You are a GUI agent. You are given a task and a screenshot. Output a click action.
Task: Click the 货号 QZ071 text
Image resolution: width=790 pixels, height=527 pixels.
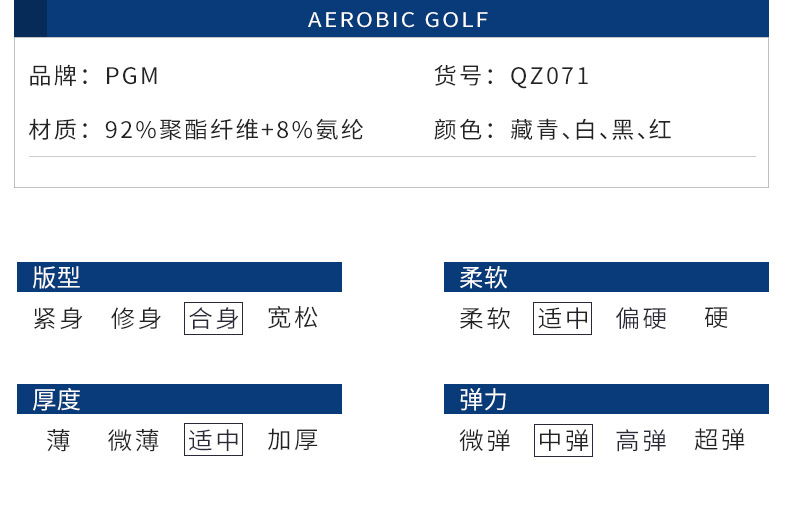[x=512, y=76]
